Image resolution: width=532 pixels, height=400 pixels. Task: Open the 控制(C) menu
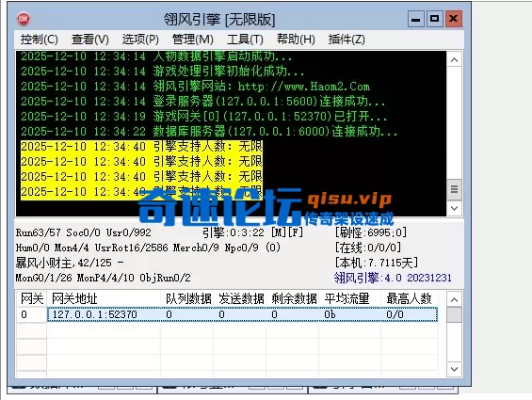click(39, 40)
